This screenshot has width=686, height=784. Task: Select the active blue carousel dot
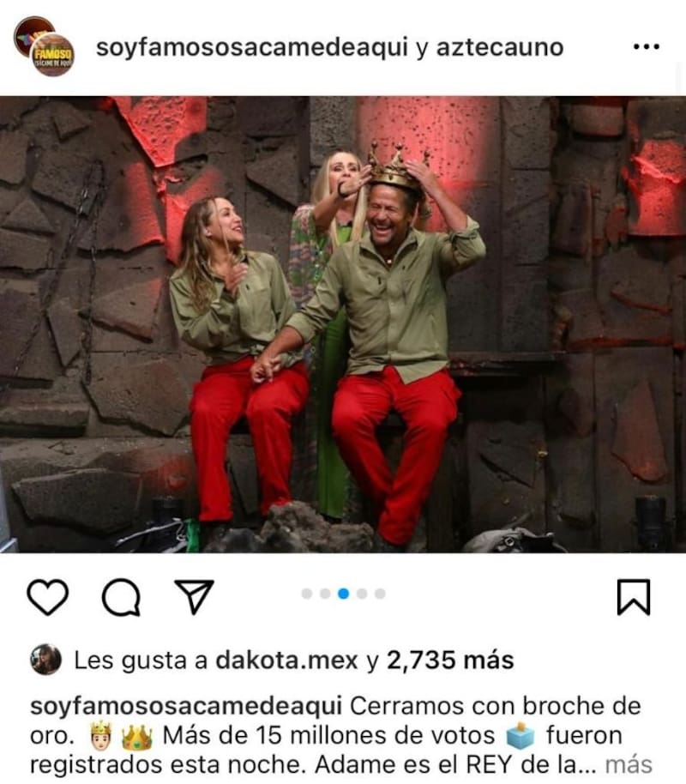(344, 594)
